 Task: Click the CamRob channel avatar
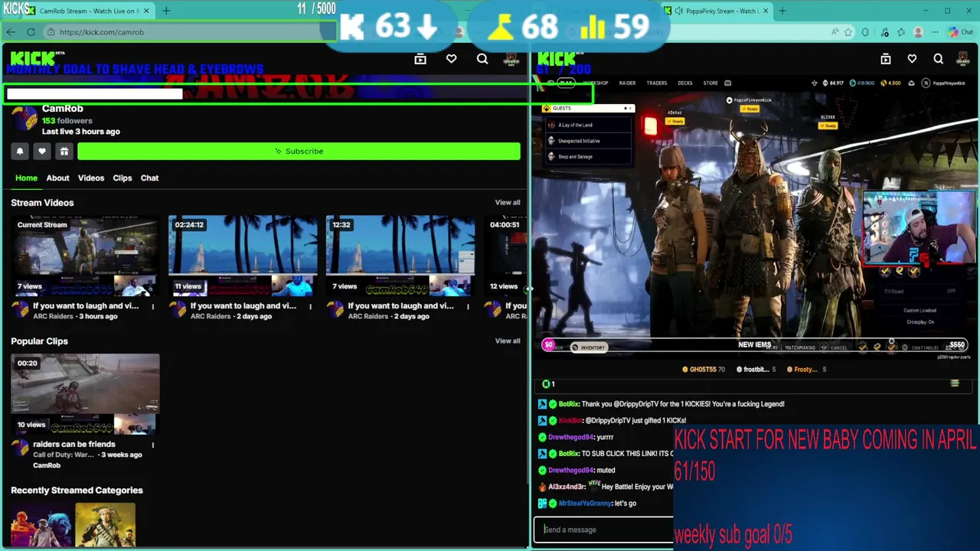(x=24, y=119)
